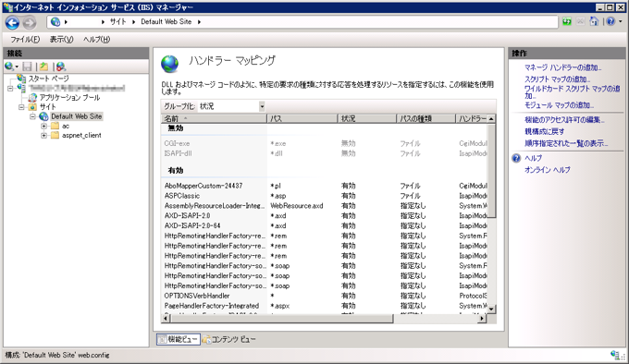Switch to コンテンツ ビュー tab
The width and height of the screenshot is (629, 364).
point(228,340)
